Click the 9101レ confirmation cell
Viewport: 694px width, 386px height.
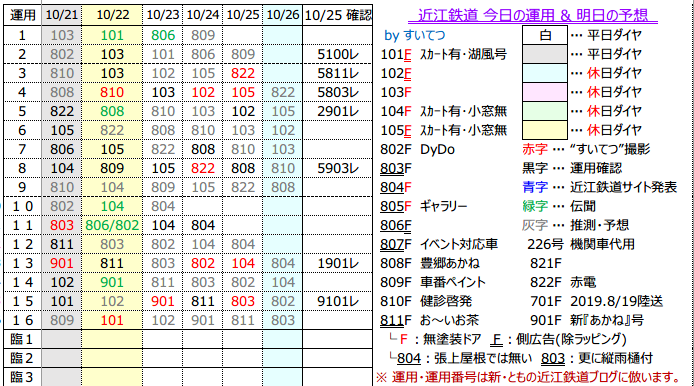point(338,301)
